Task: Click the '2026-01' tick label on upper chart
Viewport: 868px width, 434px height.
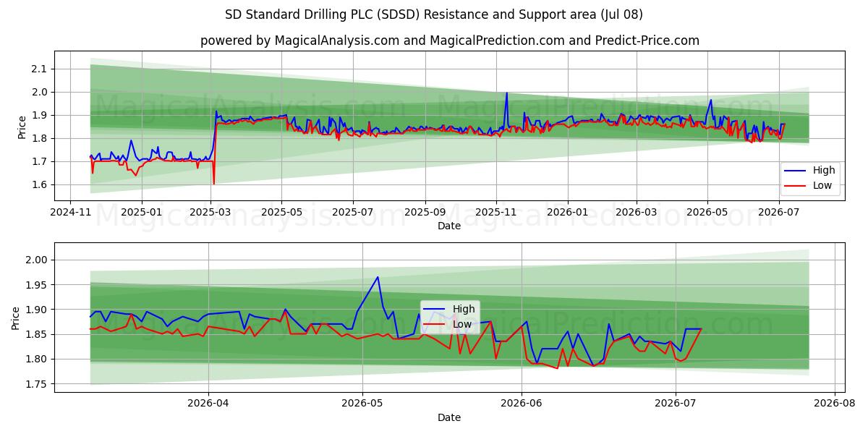Action: pyautogui.click(x=567, y=213)
